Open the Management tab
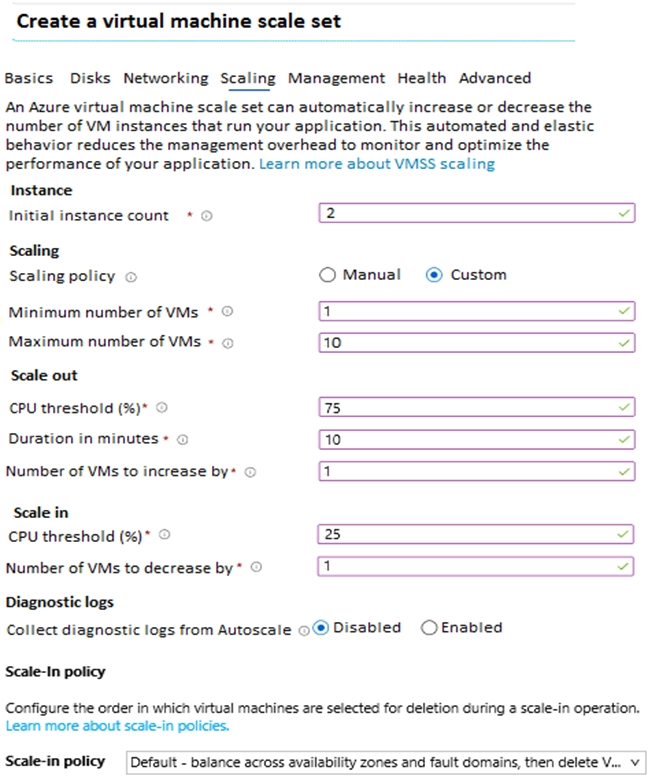The image size is (648, 781). (x=336, y=78)
